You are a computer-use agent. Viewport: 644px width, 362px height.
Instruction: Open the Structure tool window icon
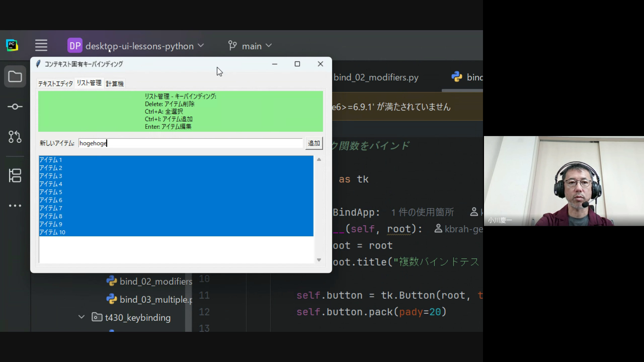click(15, 175)
